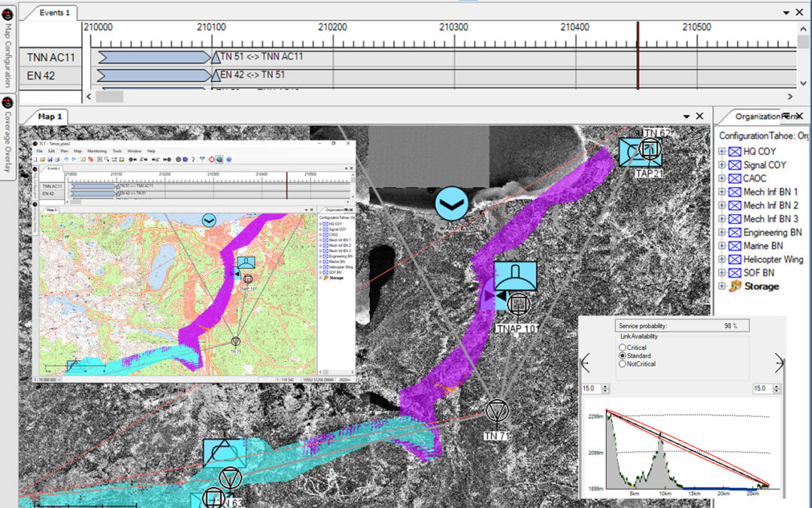Select the blue dome unit symbol above TNAP 101
The image size is (812, 508).
[515, 275]
